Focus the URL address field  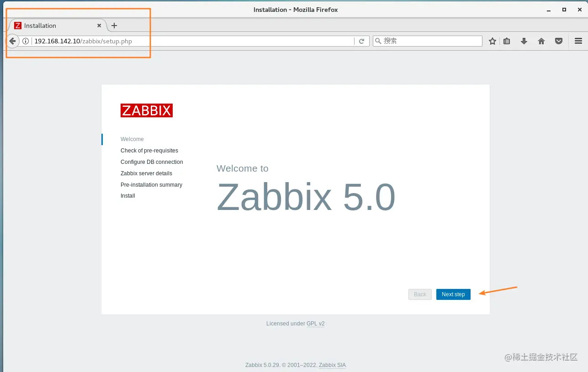coord(193,41)
